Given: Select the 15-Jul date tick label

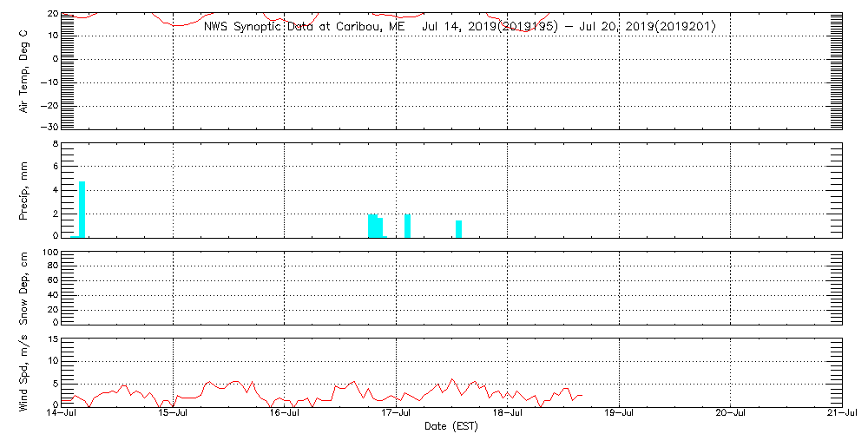Looking at the screenshot, I should coord(174,414).
